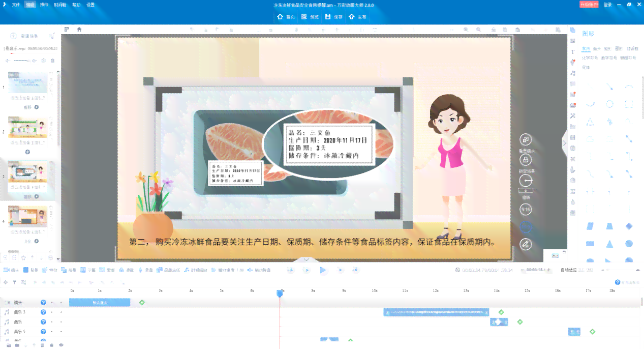Screen dimensions: 644x349
Task: Select the dashed circle shape
Action: pos(609,104)
